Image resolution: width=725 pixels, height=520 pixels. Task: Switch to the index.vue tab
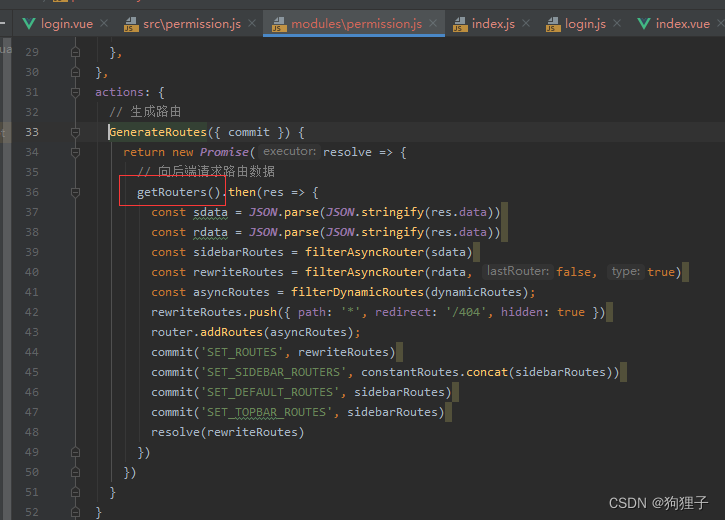tap(682, 24)
